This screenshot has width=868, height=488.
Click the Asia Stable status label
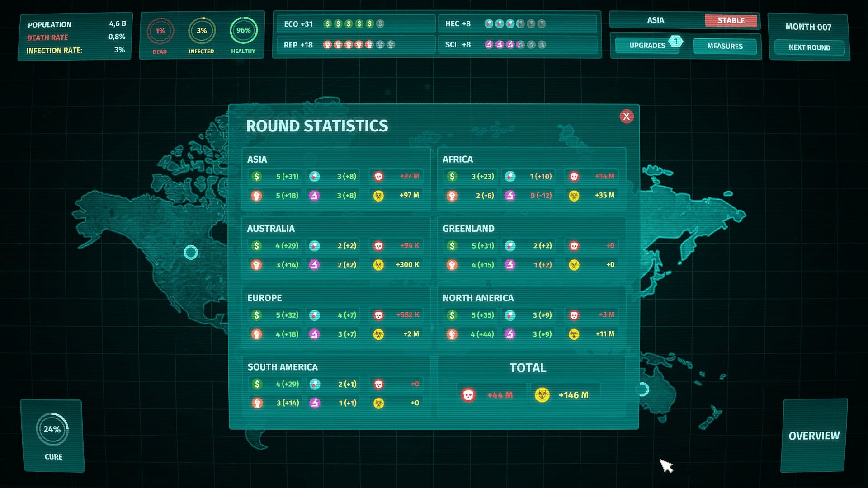pyautogui.click(x=731, y=20)
